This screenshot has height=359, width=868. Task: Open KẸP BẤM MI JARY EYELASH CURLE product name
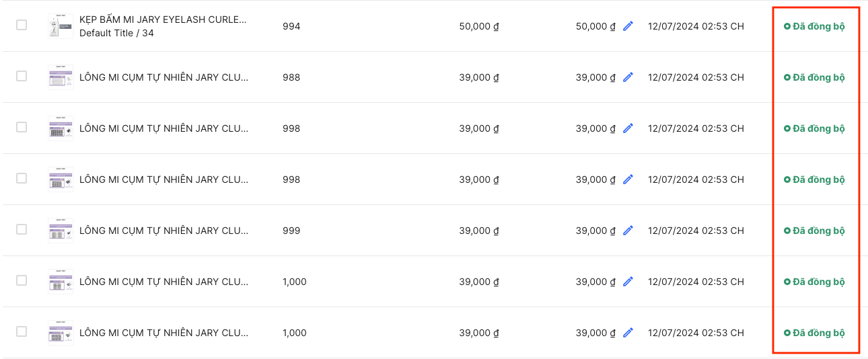pos(163,20)
